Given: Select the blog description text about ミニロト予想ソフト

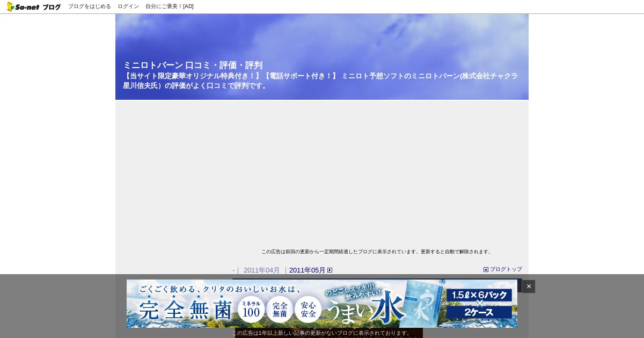Looking at the screenshot, I should [320, 81].
